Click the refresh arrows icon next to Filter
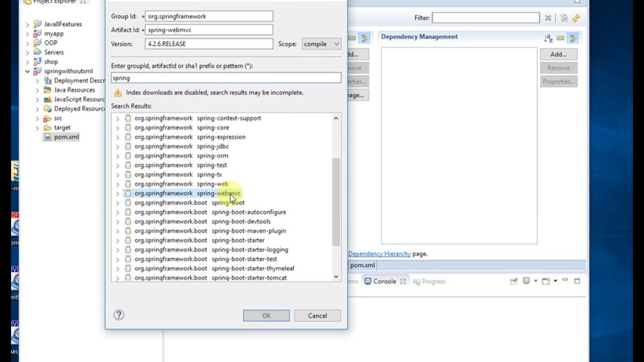The height and width of the screenshot is (362, 644). 576,18
